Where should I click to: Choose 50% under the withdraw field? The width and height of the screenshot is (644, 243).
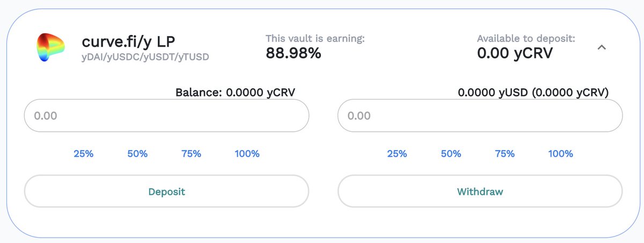click(x=451, y=154)
